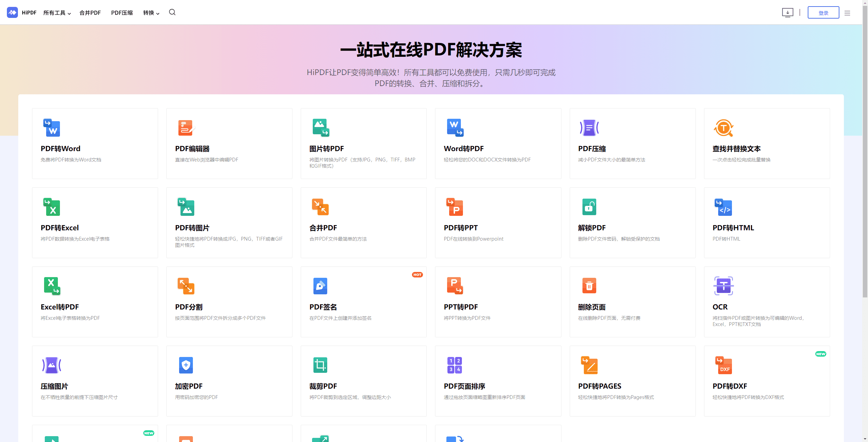Click description 将Excel电子表格转换为PDF
Image resolution: width=868 pixels, height=442 pixels.
coord(70,318)
